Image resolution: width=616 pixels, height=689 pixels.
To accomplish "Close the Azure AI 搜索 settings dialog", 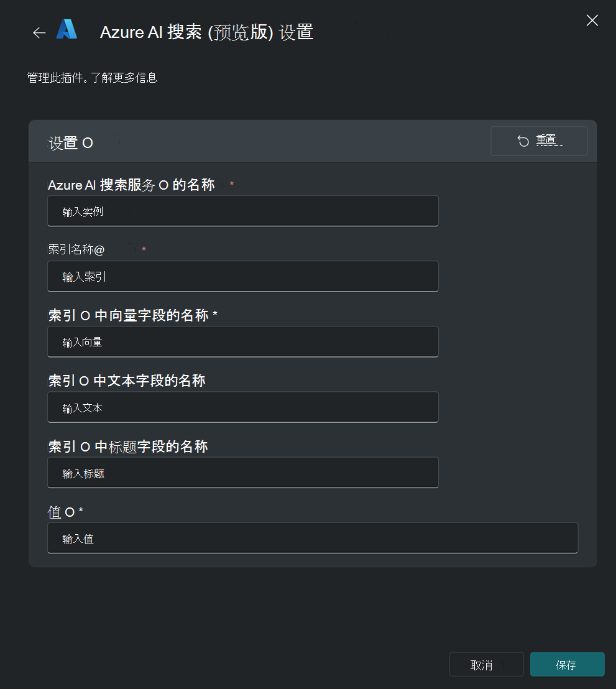I will [592, 21].
